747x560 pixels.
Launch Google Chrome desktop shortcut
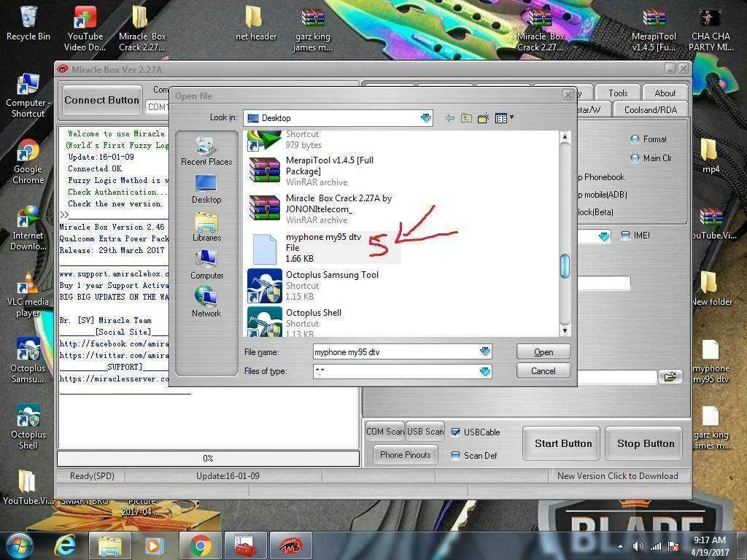click(28, 162)
